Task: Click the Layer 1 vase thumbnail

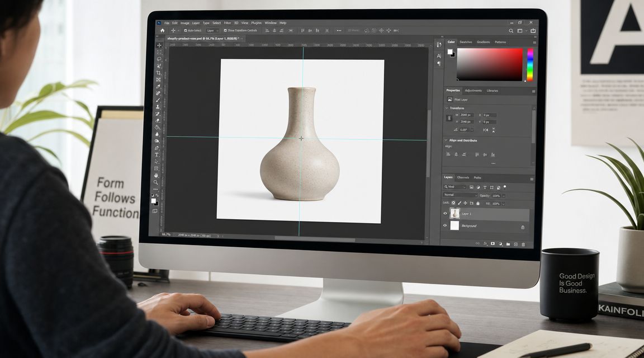Action: point(454,213)
